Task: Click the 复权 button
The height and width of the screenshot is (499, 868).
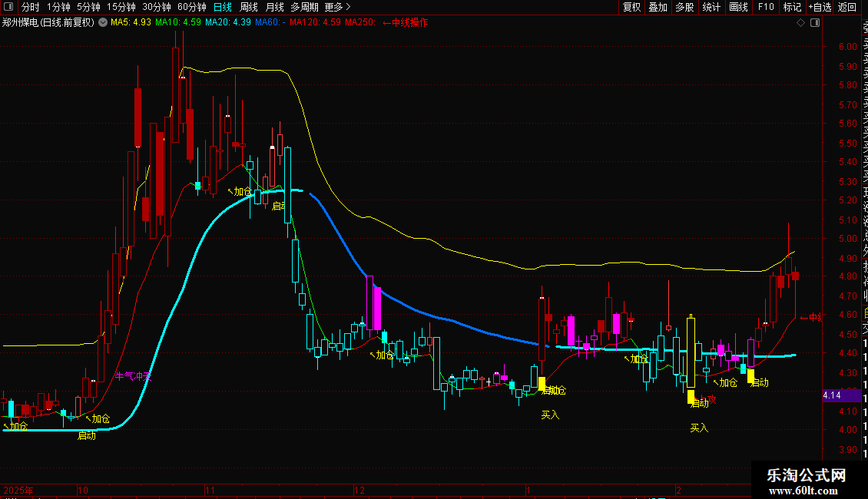Action: pos(631,7)
